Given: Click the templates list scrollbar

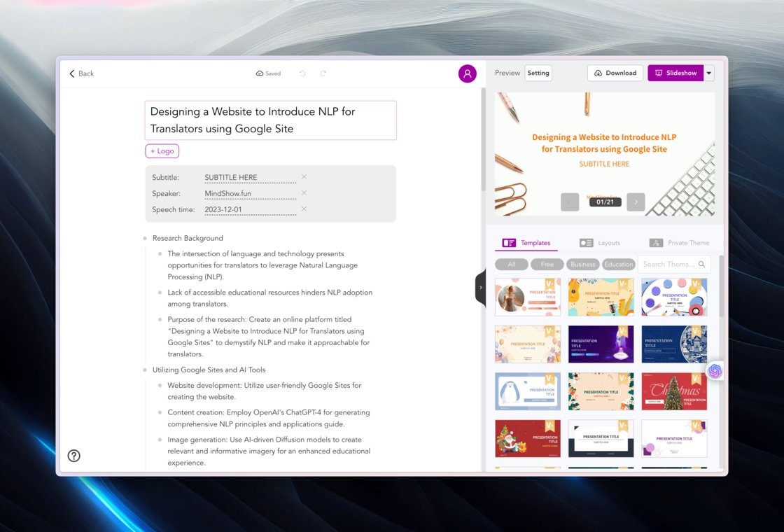Looking at the screenshot, I should click(721, 286).
